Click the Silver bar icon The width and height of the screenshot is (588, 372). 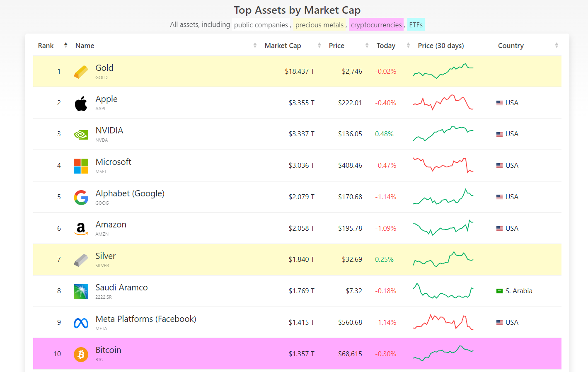[81, 260]
